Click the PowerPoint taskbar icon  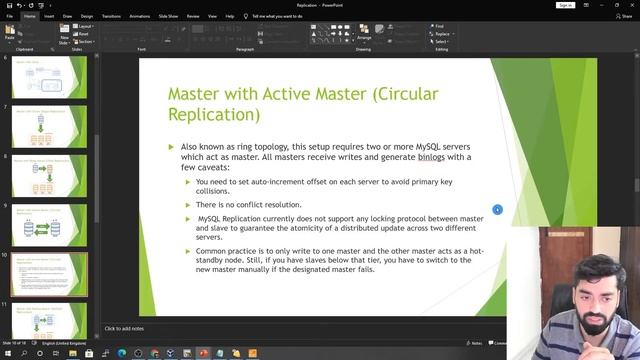(203, 353)
